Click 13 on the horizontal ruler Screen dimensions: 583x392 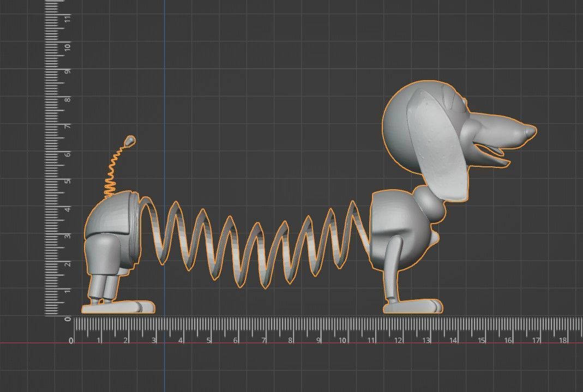[x=426, y=340]
